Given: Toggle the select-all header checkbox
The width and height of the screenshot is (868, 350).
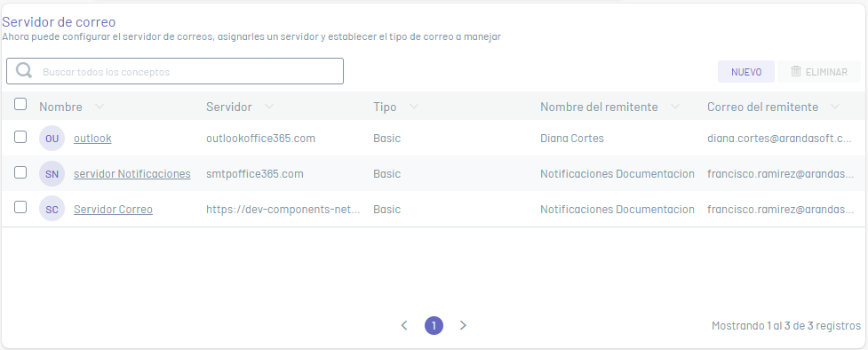Looking at the screenshot, I should (x=20, y=104).
